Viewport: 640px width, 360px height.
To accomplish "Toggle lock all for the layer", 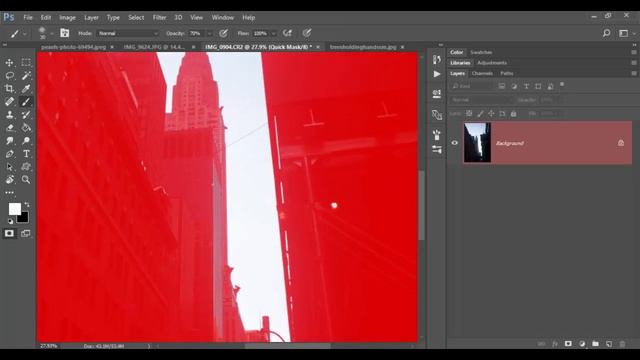I will click(x=513, y=113).
